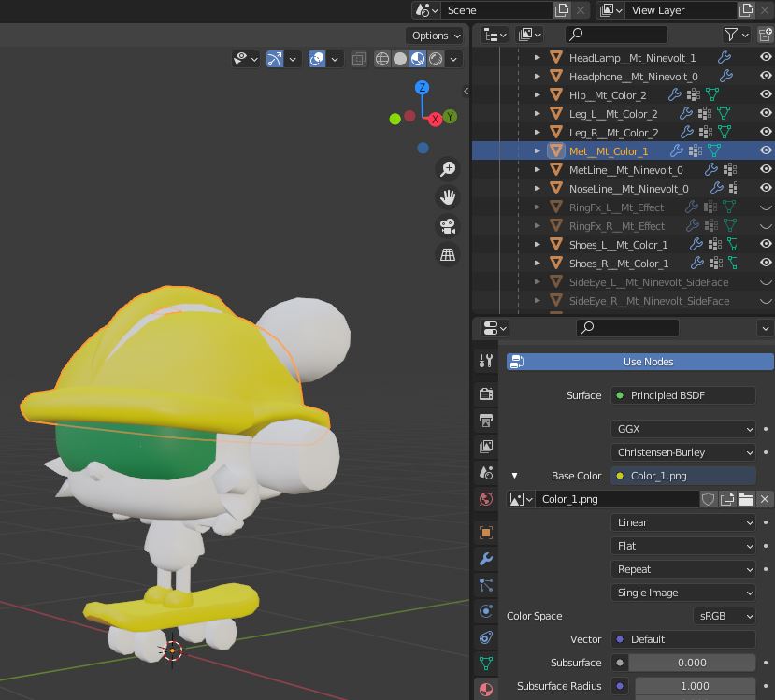775x700 pixels.
Task: Open the outliner Filter dropdown
Action: pos(737,35)
